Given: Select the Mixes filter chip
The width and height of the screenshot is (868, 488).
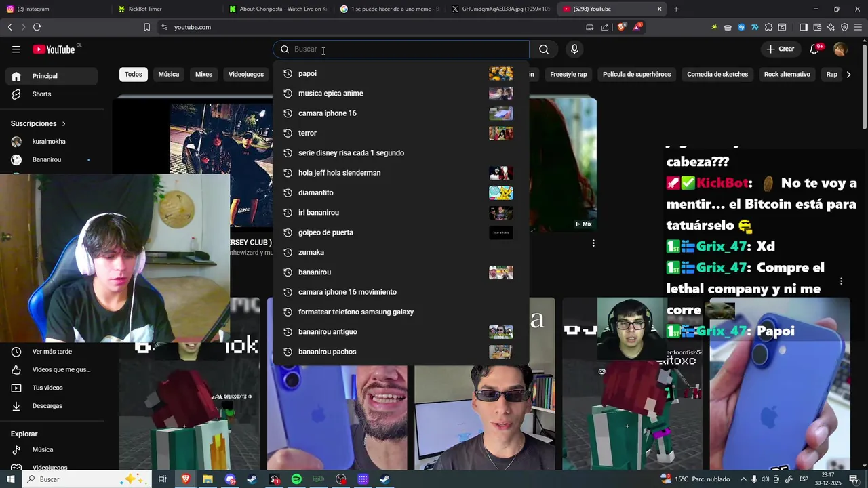Looking at the screenshot, I should (x=204, y=75).
